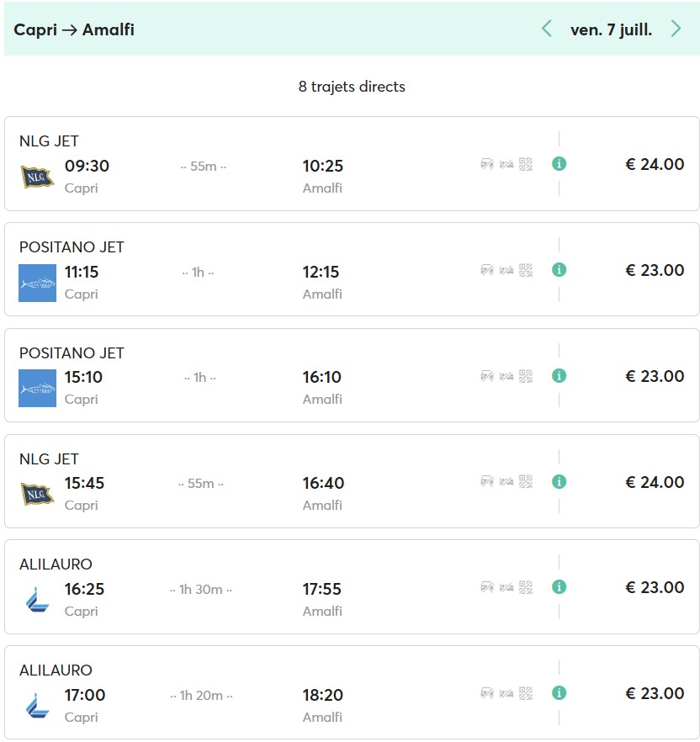Show info for 15:45 NLG JET trip
This screenshot has width=700, height=742.
pyautogui.click(x=559, y=482)
